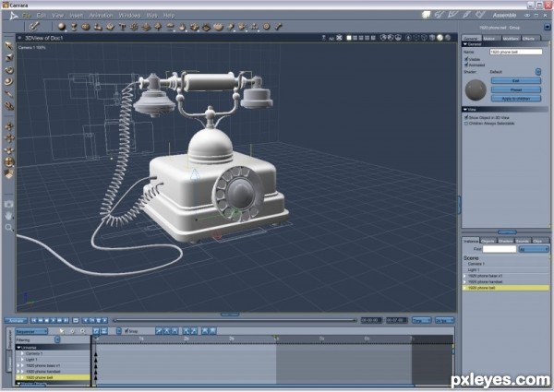
Task: Select single-view layout icon in 3DView header
Action: pos(349,38)
